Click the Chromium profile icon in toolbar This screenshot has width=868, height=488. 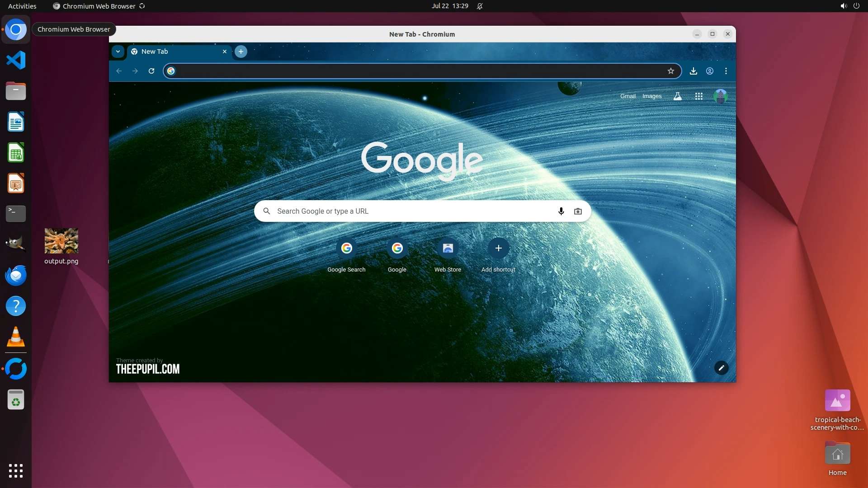[x=710, y=71]
